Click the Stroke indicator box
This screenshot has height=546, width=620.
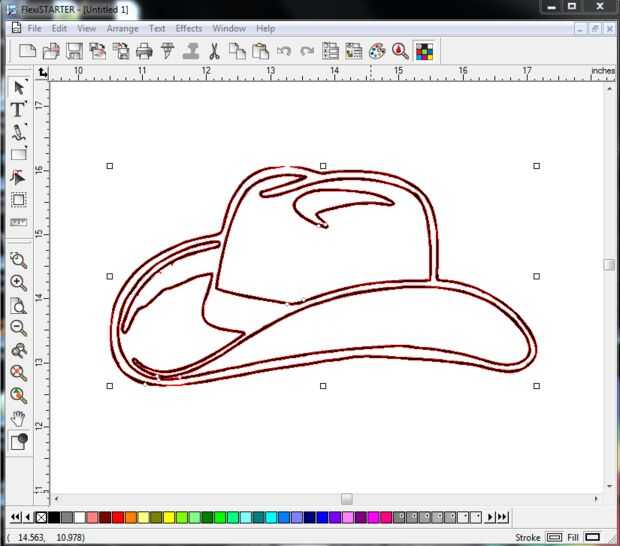554,537
